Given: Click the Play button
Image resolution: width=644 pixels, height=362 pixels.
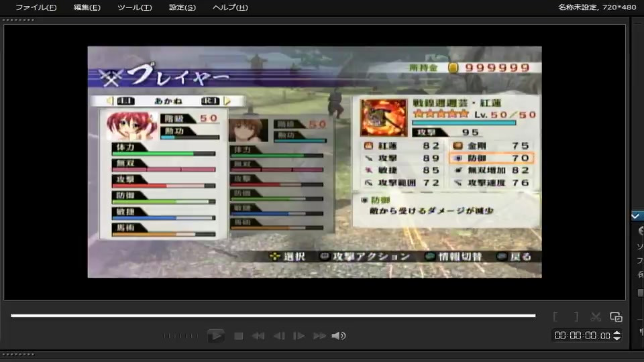Looking at the screenshot, I should click(x=215, y=336).
